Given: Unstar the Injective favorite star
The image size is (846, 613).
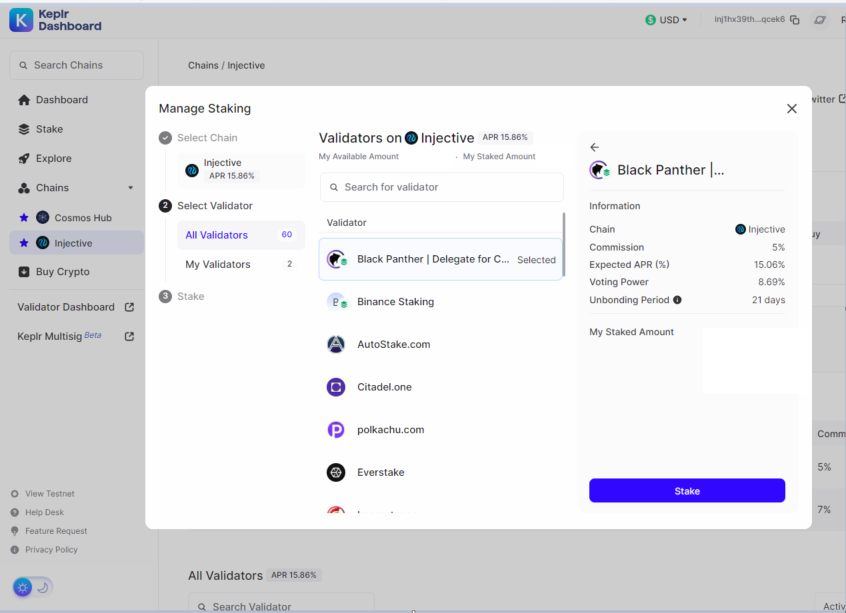Looking at the screenshot, I should (24, 243).
